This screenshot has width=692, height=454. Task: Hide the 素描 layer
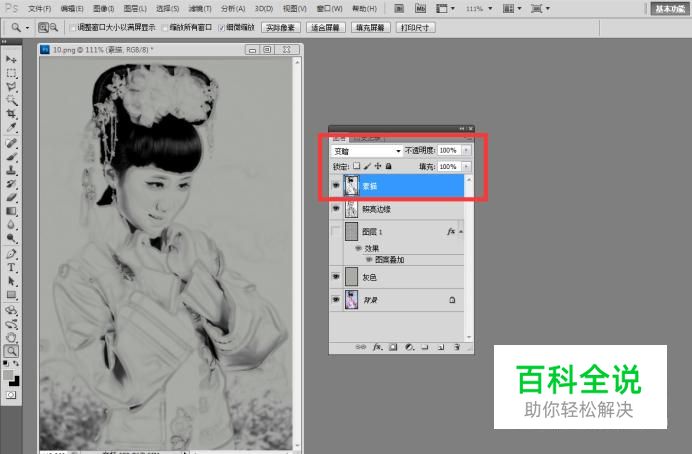click(336, 185)
